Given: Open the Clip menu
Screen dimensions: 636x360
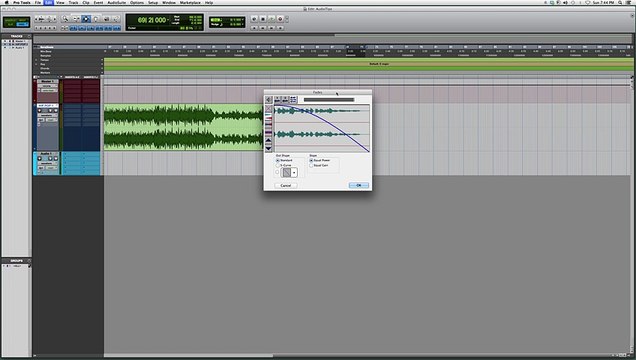Looking at the screenshot, I should click(x=86, y=2).
